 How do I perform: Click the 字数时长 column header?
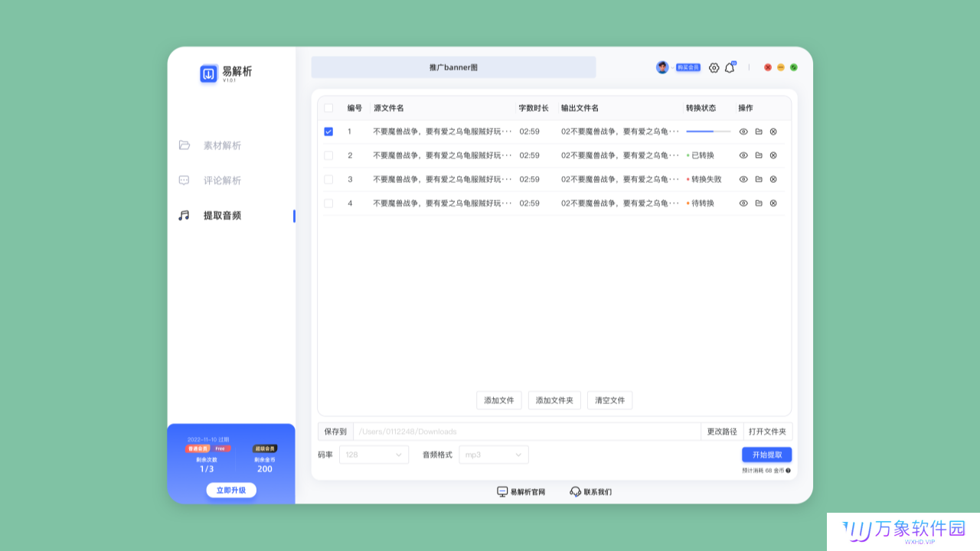pos(534,108)
